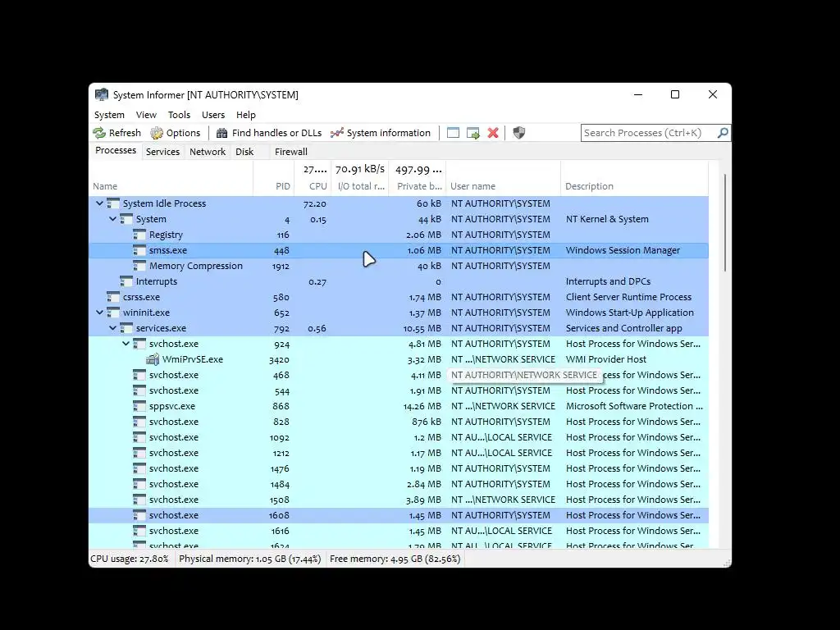Click the icon of svchost.exe PID 1092
The width and height of the screenshot is (840, 630).
[139, 437]
